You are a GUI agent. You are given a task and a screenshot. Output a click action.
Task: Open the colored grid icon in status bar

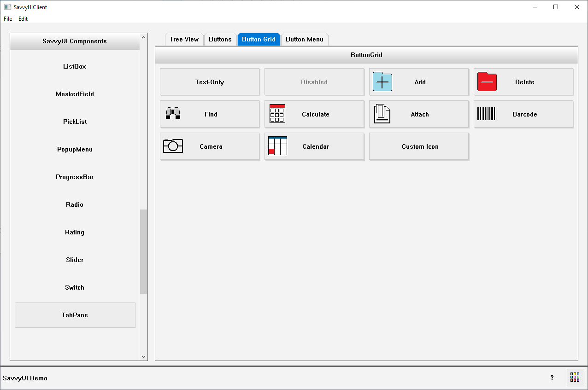575,378
